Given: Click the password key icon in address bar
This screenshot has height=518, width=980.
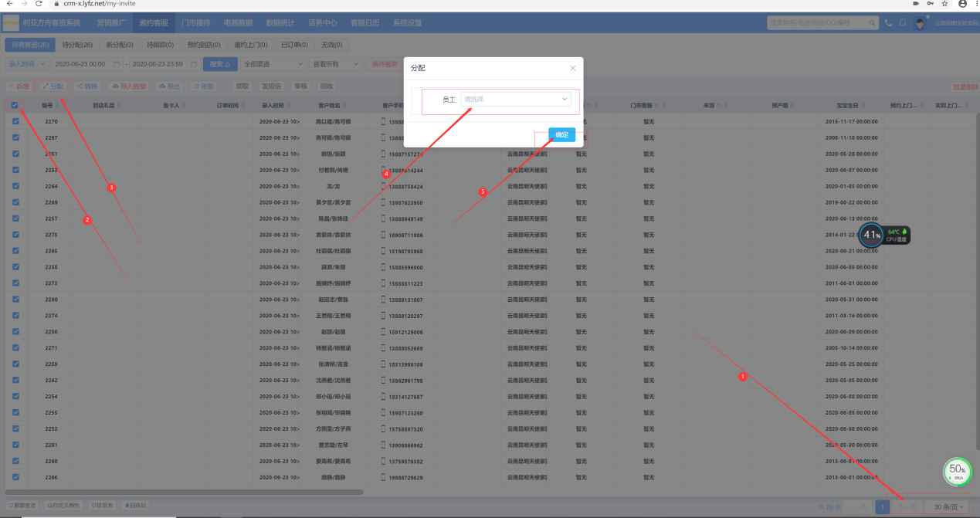Looking at the screenshot, I should 931,4.
